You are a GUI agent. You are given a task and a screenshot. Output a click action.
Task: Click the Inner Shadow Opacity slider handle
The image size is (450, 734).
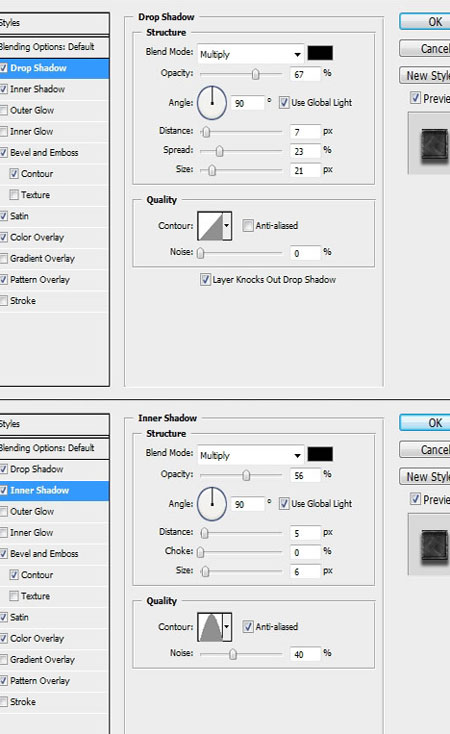pyautogui.click(x=246, y=475)
